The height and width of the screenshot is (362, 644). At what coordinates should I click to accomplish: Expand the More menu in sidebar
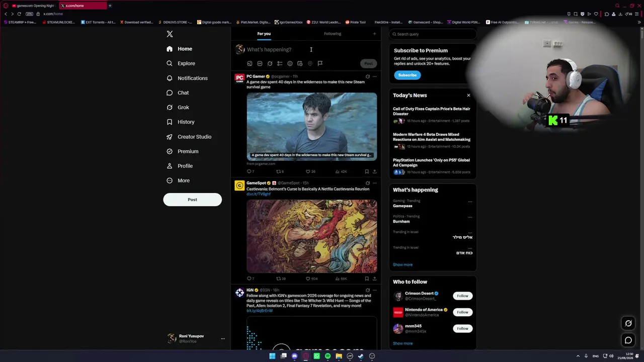[178, 180]
